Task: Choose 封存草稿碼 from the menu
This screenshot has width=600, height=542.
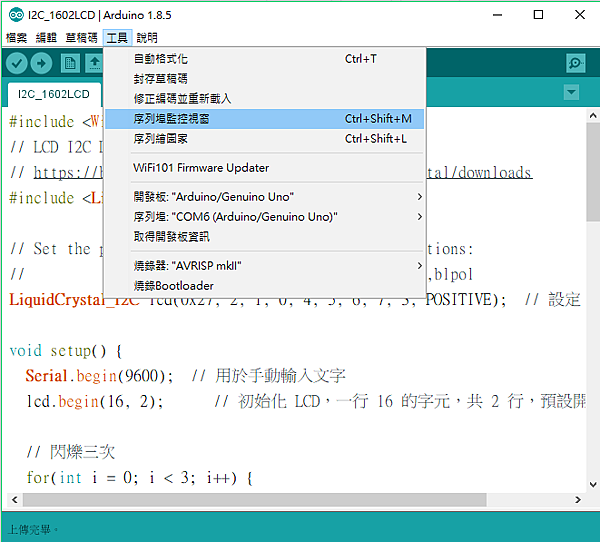Action: (x=264, y=79)
